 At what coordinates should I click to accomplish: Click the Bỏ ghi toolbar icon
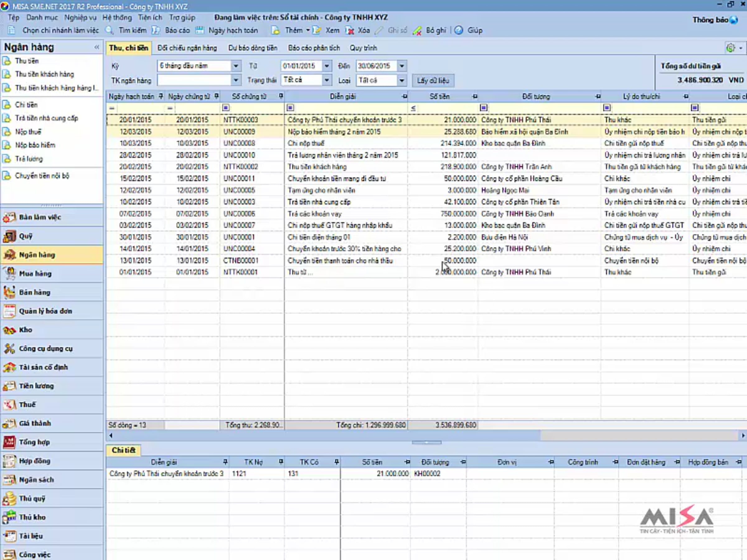tap(417, 31)
